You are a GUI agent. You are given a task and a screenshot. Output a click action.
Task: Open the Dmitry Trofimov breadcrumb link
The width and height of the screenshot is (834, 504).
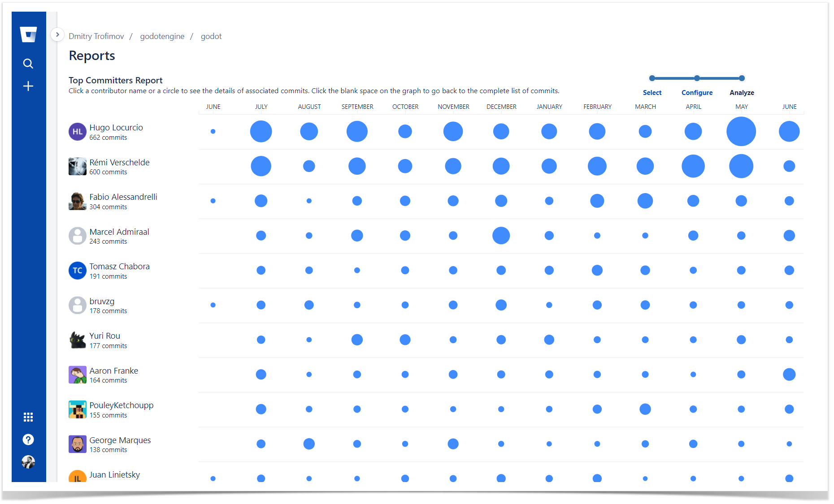[x=96, y=36]
